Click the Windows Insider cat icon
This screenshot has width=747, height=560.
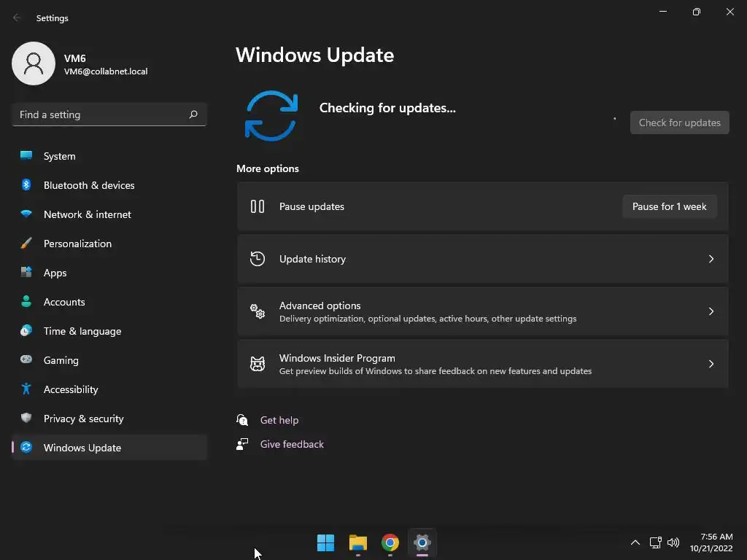(x=258, y=364)
